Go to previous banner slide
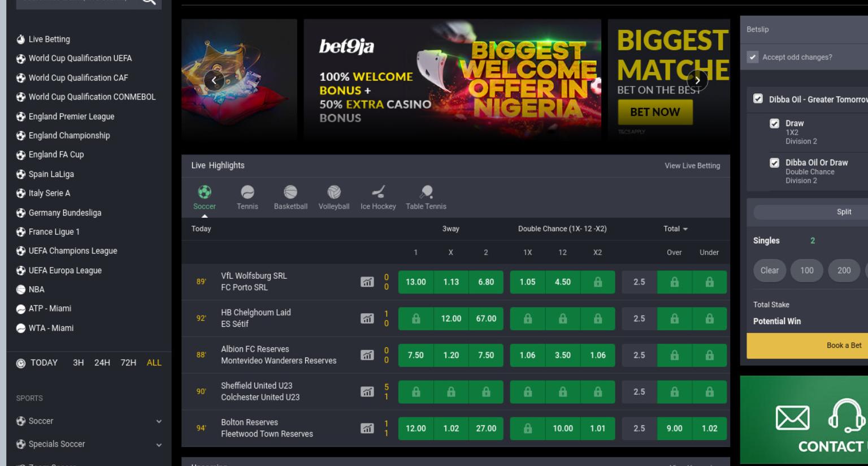This screenshot has height=466, width=868. [x=214, y=80]
